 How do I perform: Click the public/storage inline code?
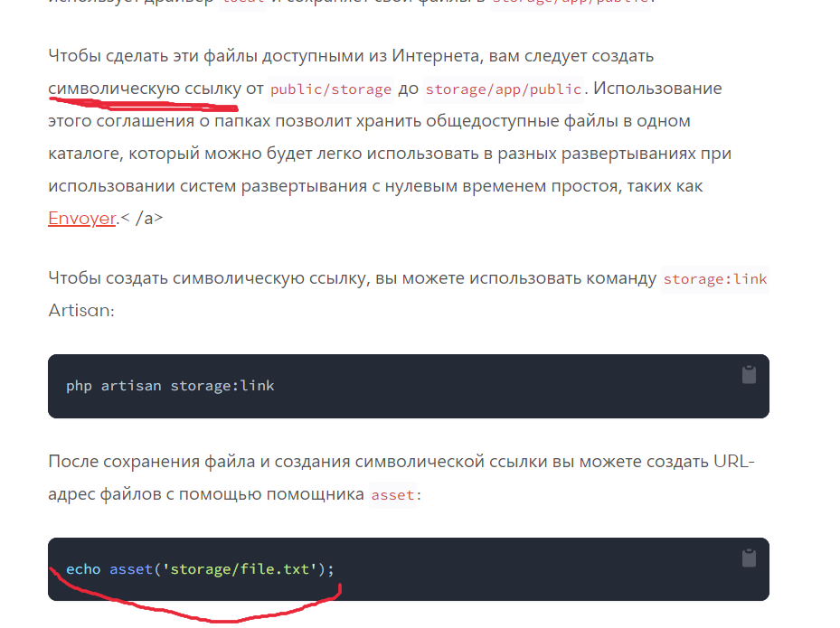pyautogui.click(x=331, y=89)
